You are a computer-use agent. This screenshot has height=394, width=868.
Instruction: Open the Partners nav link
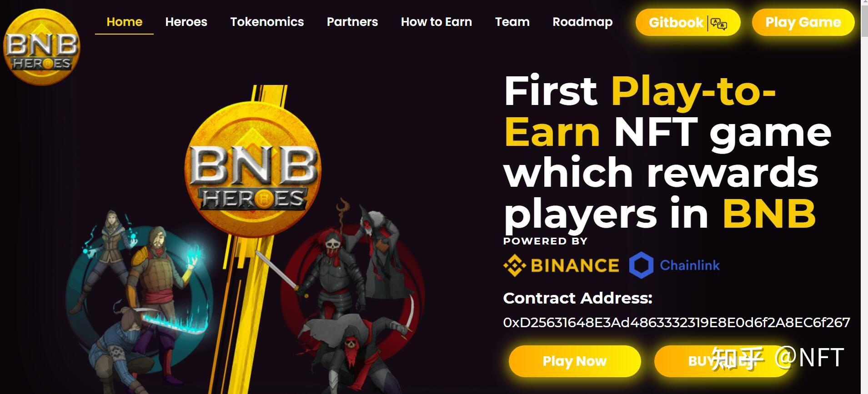(352, 22)
